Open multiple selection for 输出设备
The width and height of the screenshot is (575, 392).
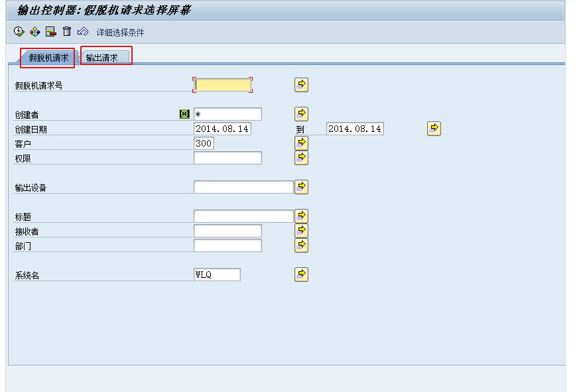302,187
